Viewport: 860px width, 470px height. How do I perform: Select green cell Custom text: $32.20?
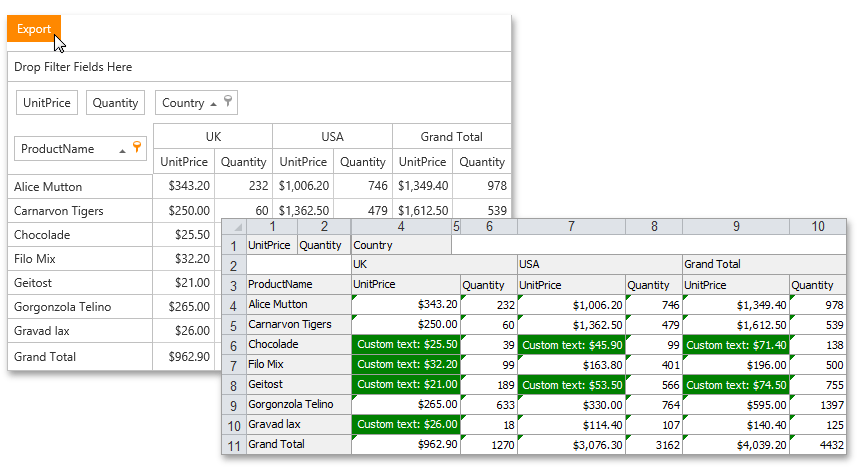[406, 364]
